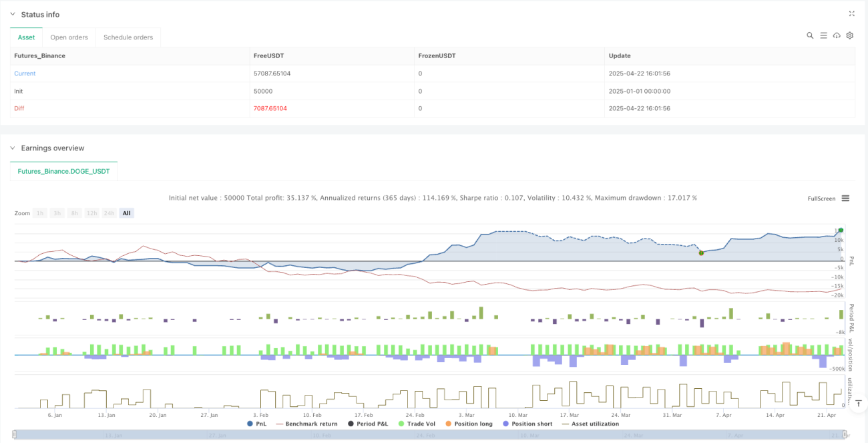Select the Futures_Binance.DOGE_USDT tab
The image size is (868, 443).
(64, 172)
